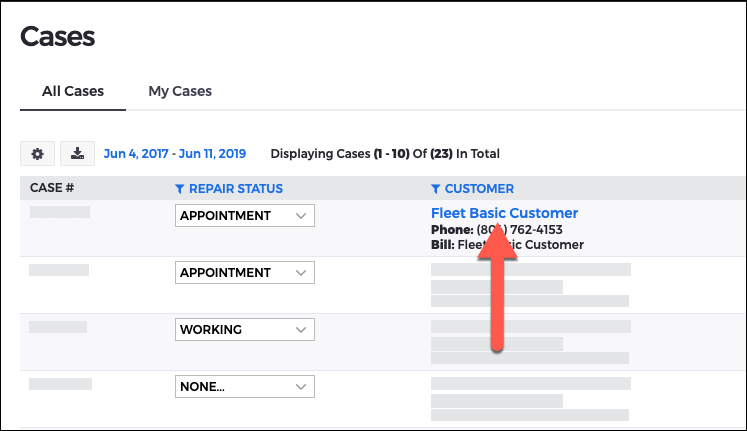Click the Customer filter funnel icon

[435, 189]
